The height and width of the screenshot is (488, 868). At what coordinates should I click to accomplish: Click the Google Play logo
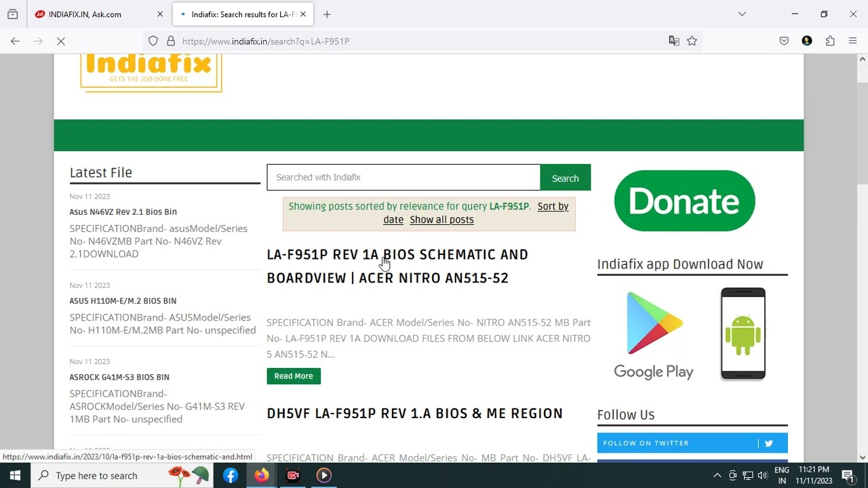tap(654, 335)
